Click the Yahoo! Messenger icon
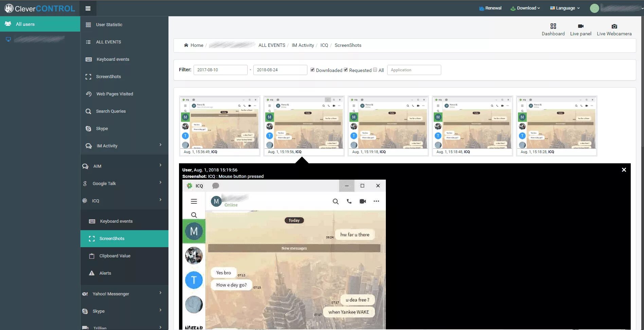644x330 pixels. [85, 294]
